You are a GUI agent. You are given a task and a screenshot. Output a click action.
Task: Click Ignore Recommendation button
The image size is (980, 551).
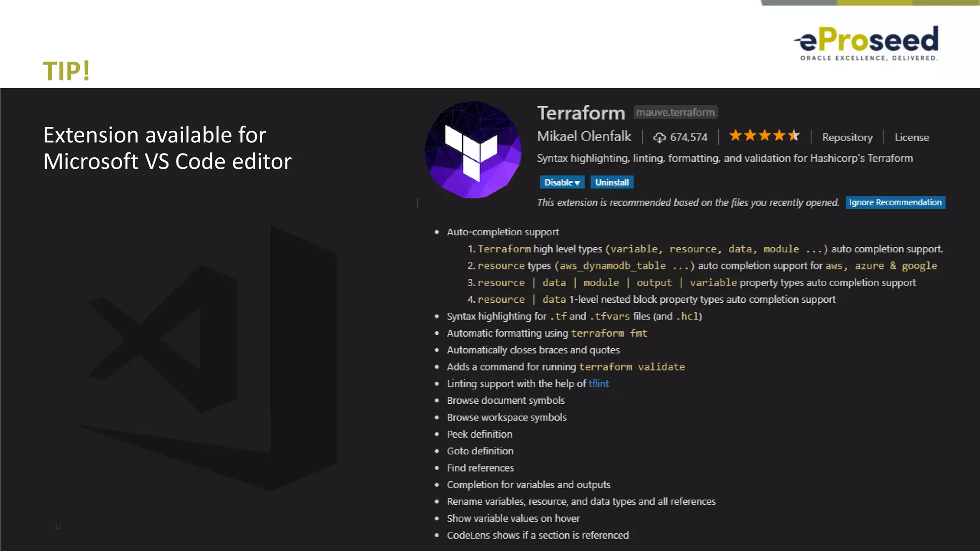pyautogui.click(x=895, y=202)
